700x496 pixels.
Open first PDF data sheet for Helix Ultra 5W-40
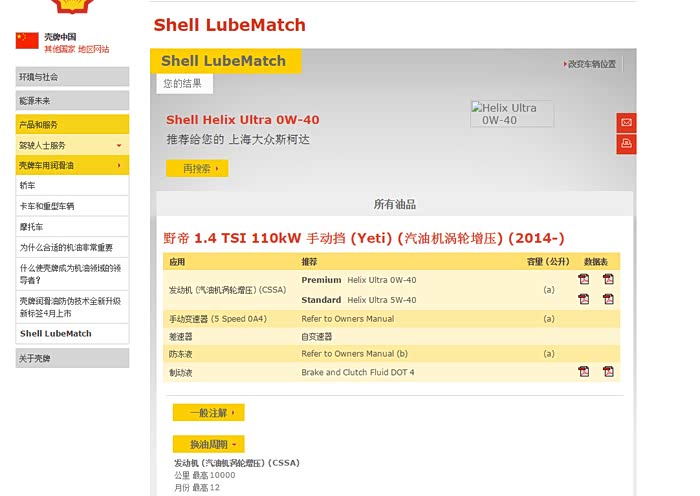[x=584, y=299]
